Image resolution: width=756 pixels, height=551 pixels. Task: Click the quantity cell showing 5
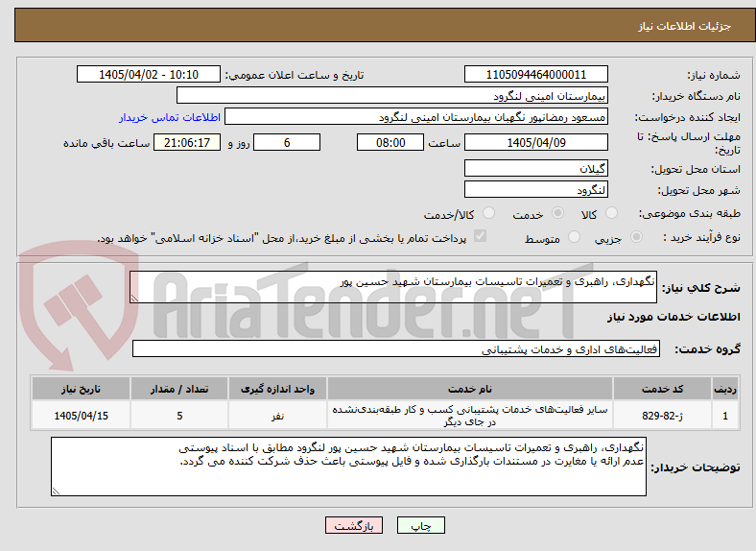point(179,416)
